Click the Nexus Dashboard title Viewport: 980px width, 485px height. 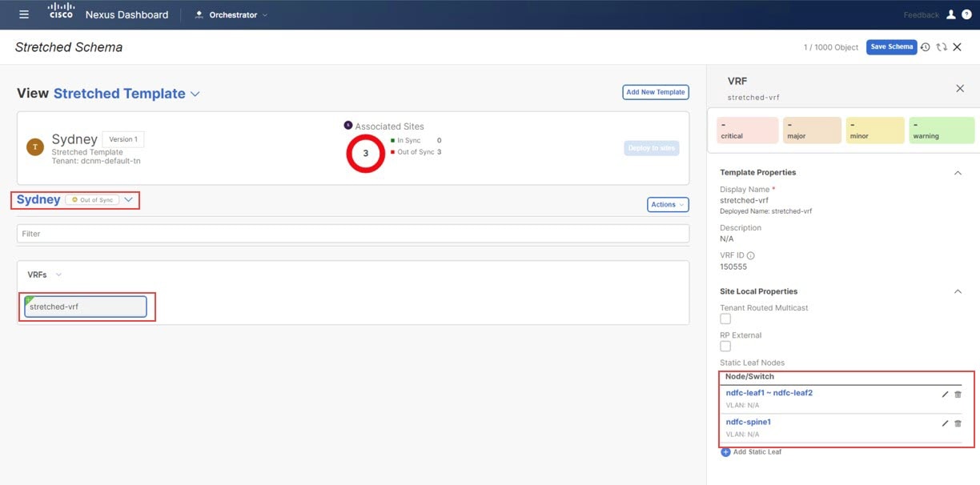point(127,14)
